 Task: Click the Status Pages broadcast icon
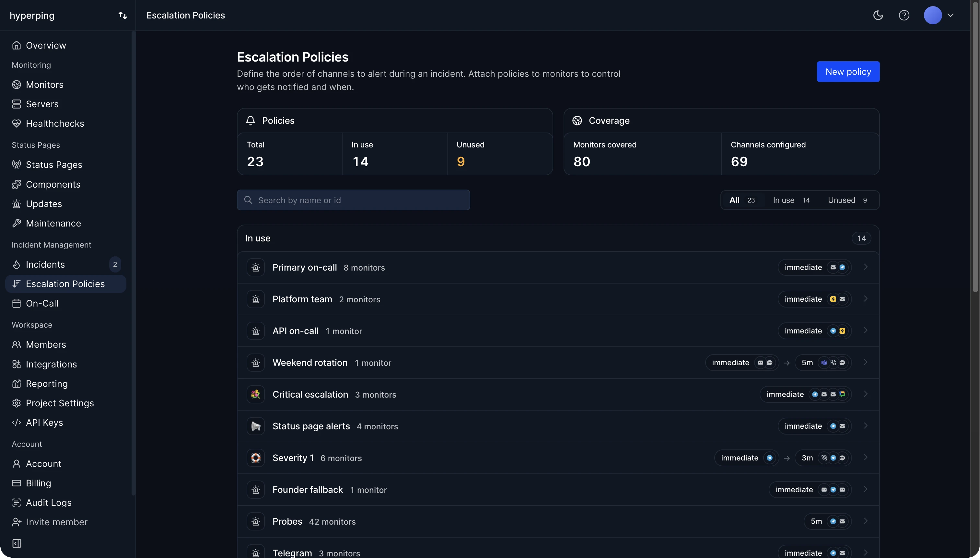(17, 164)
